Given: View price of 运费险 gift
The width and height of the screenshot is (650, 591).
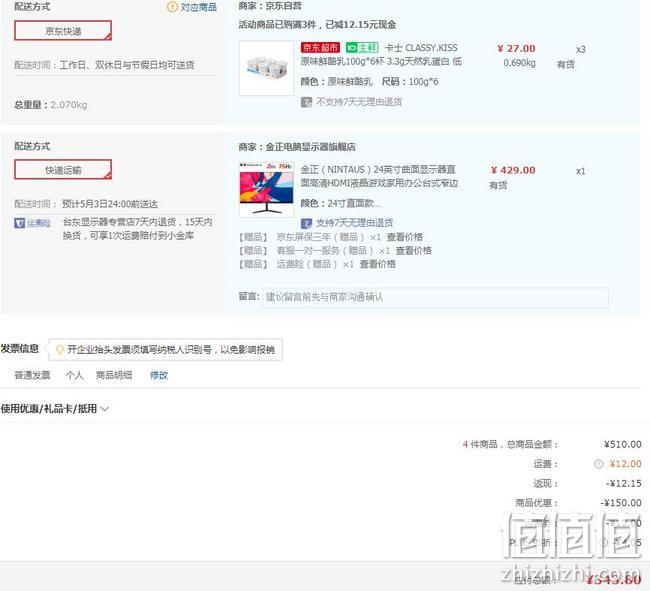Looking at the screenshot, I should pyautogui.click(x=378, y=264).
